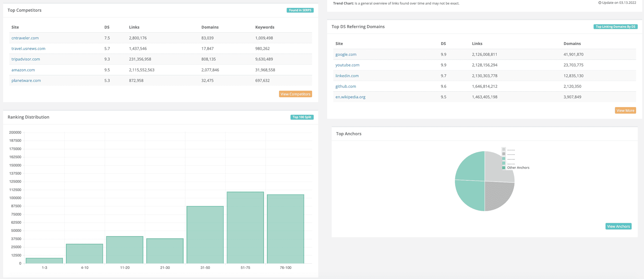Select the 21-30 ranking bar
Viewport: 644px width, 279px height.
click(x=165, y=251)
